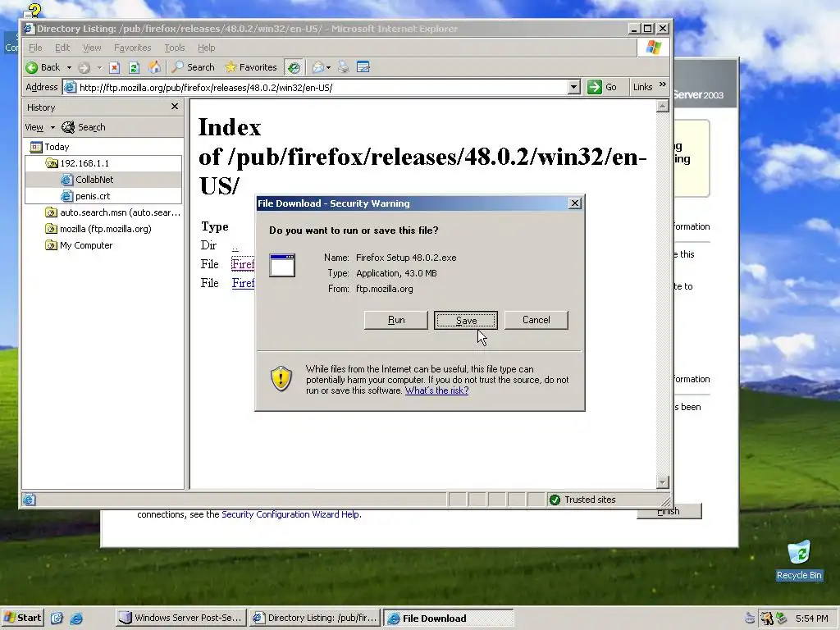This screenshot has height=630, width=840.
Task: Open the Tools menu
Action: coord(174,48)
